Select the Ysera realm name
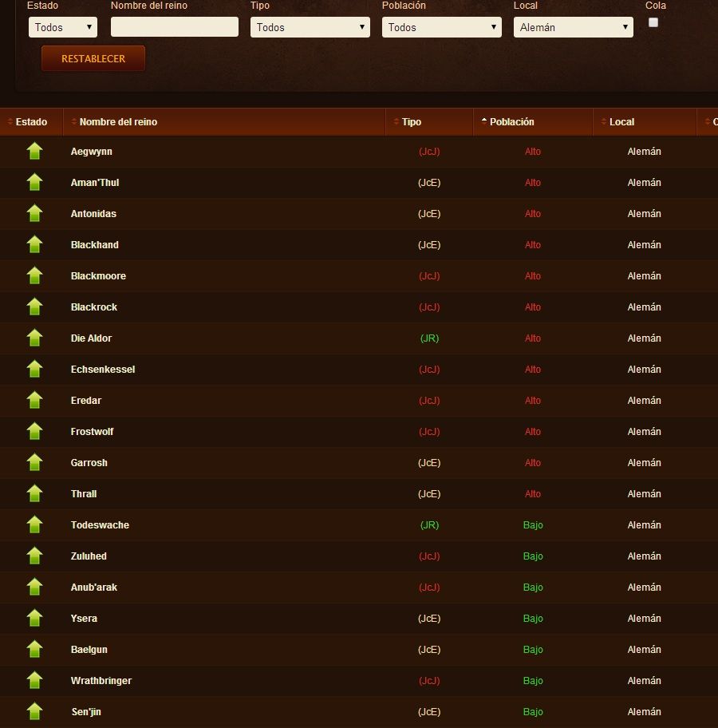This screenshot has height=728, width=718. 84,618
